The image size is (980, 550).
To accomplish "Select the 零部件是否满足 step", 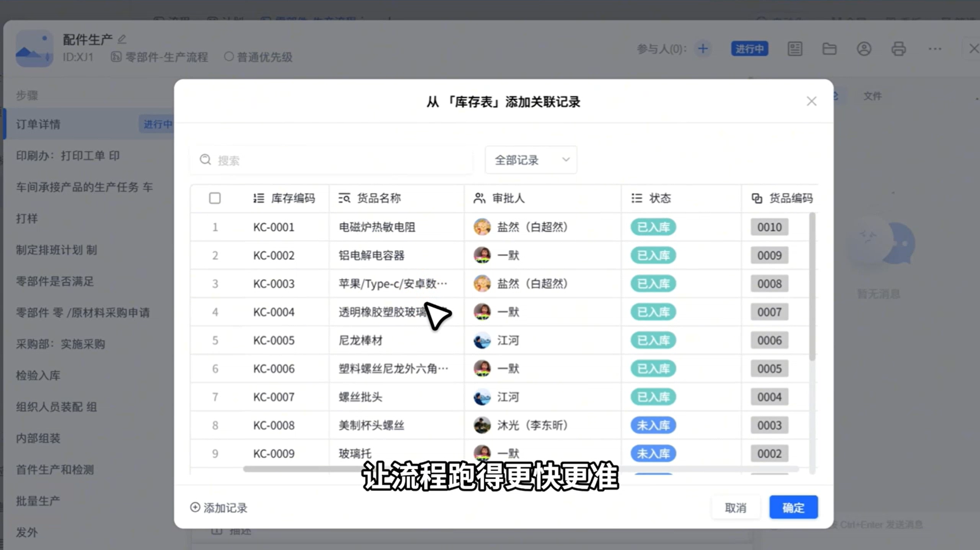I will 55,281.
